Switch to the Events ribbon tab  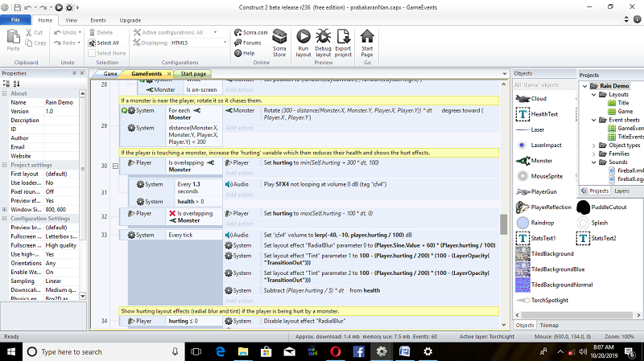(x=97, y=19)
